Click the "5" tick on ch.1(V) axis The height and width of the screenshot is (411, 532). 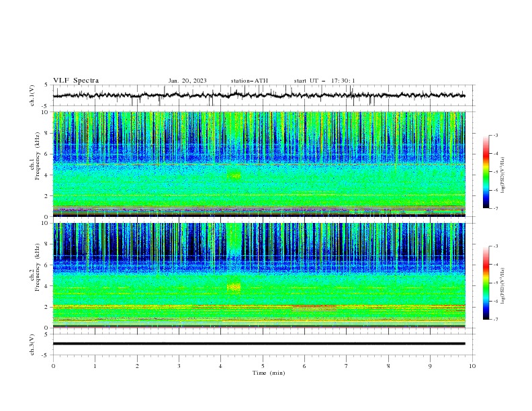47,85
